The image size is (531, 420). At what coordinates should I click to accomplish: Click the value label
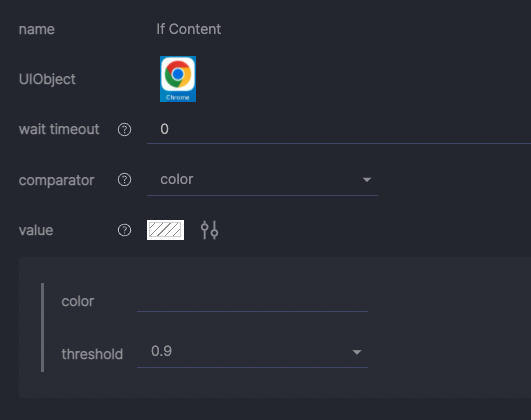(36, 231)
